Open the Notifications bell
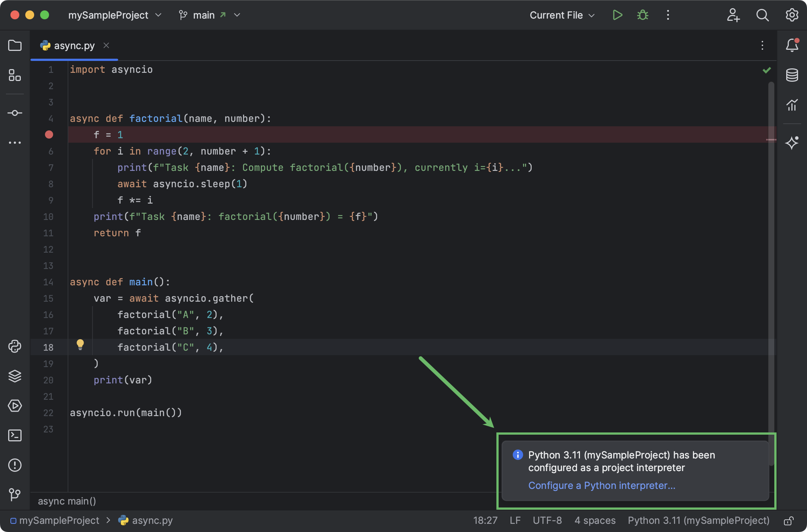Image resolution: width=807 pixels, height=532 pixels. point(792,45)
